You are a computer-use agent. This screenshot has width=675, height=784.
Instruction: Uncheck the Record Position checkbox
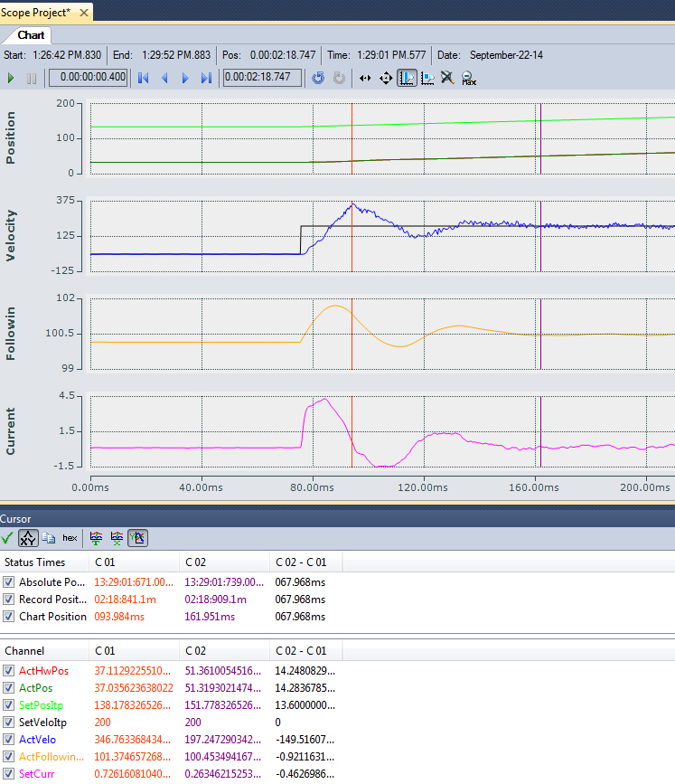pyautogui.click(x=8, y=600)
